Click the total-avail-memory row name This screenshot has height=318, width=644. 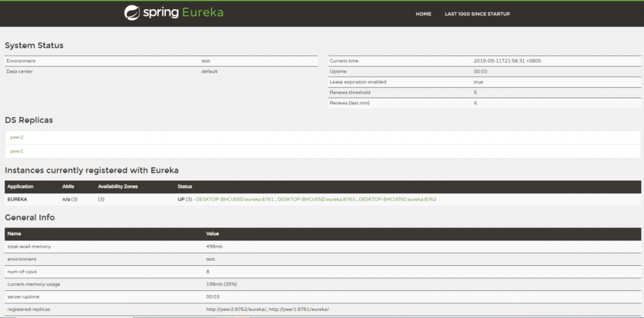click(x=29, y=247)
